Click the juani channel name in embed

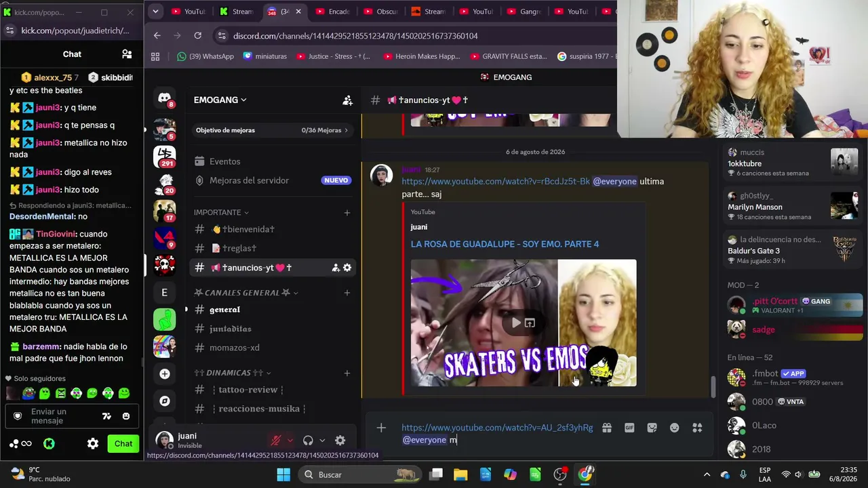(418, 227)
